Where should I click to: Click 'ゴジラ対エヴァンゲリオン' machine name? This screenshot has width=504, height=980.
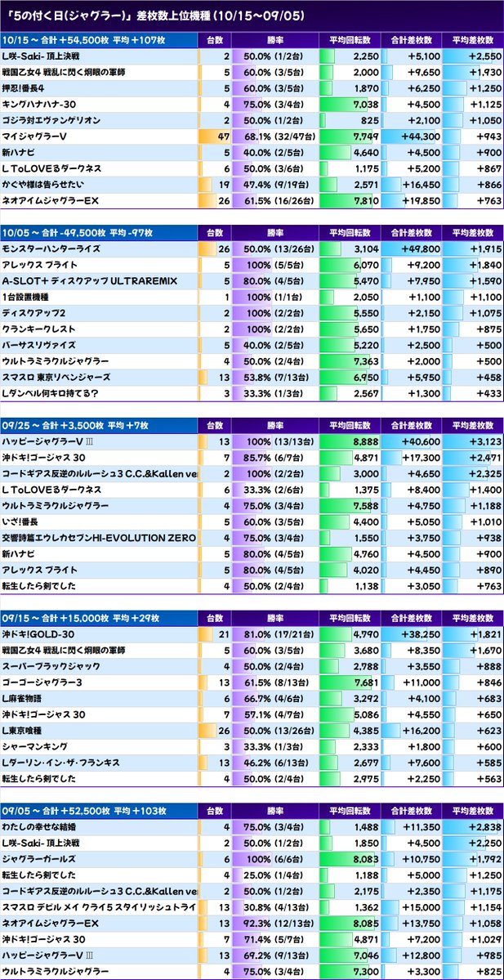tap(51, 120)
